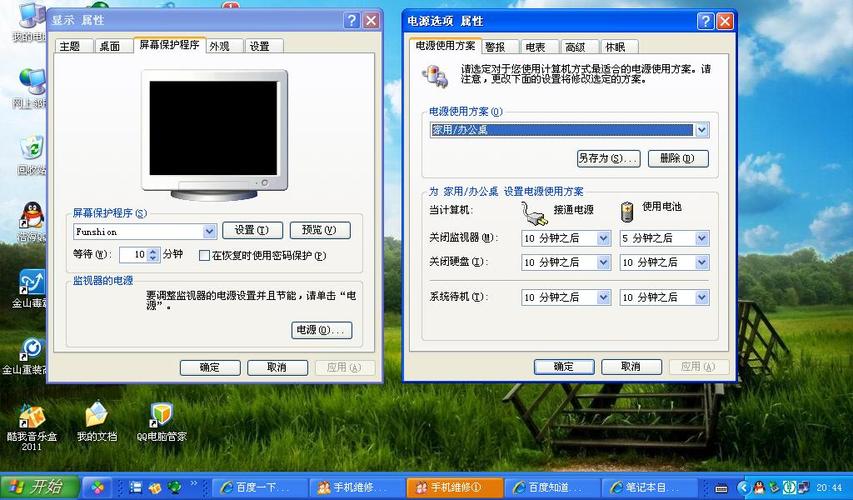Open 系统待机 battery time dropdown
The width and height of the screenshot is (853, 500).
[702, 298]
